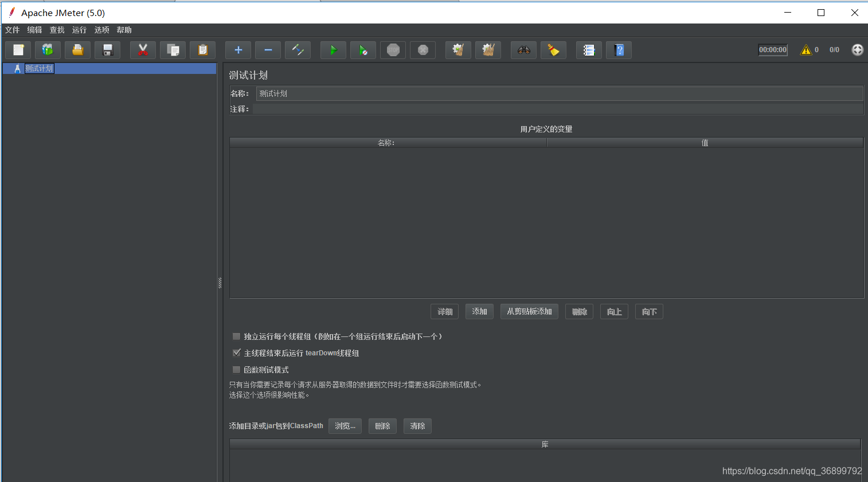868x482 pixels.
Task: Expand all nodes with plus icon
Action: [x=238, y=50]
